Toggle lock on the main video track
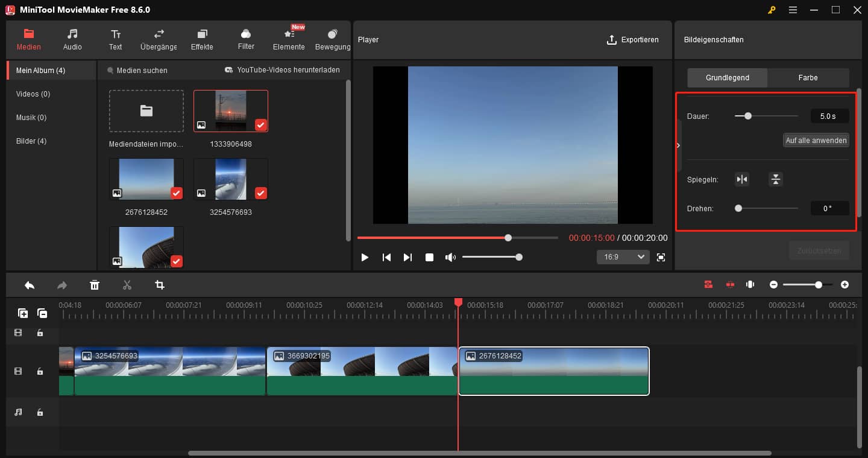The width and height of the screenshot is (868, 458). coord(40,371)
